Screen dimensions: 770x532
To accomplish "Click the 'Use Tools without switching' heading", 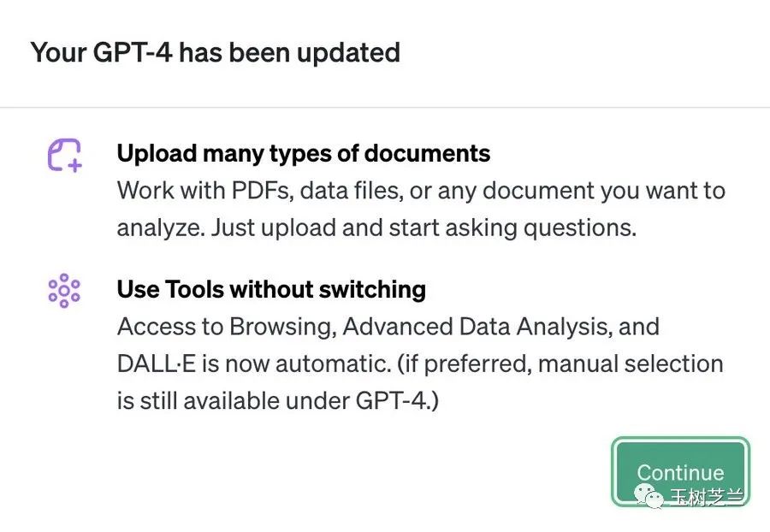I will (x=271, y=289).
